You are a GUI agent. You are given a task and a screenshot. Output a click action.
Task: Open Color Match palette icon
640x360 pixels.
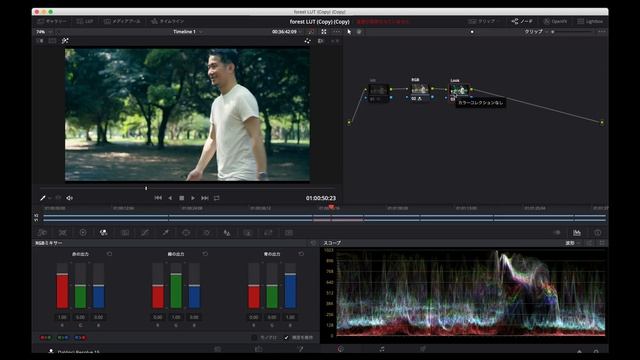[62, 233]
